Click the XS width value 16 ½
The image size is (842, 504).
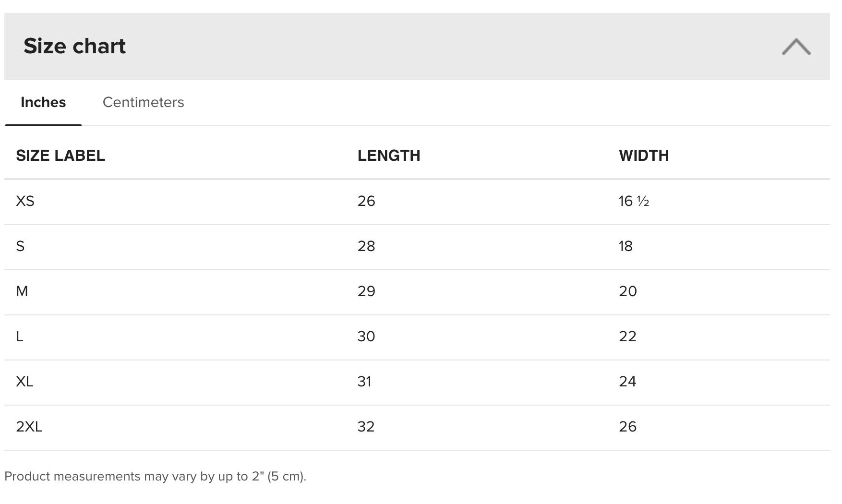point(634,201)
